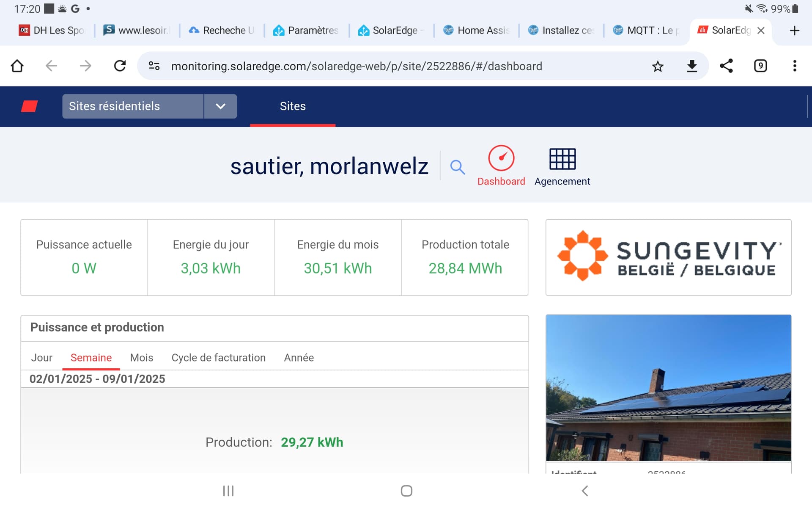812x508 pixels.
Task: Open browser three-dot overflow menu
Action: click(795, 66)
